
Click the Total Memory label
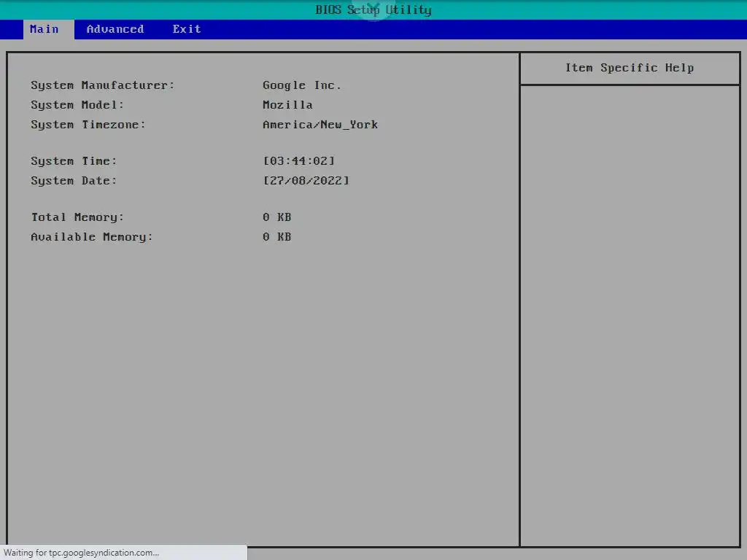pos(77,217)
